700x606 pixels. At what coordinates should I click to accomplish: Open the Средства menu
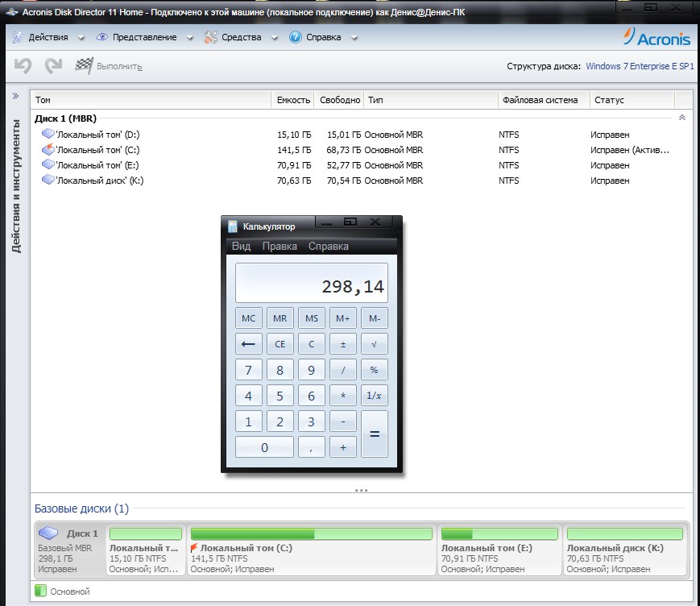click(x=241, y=37)
